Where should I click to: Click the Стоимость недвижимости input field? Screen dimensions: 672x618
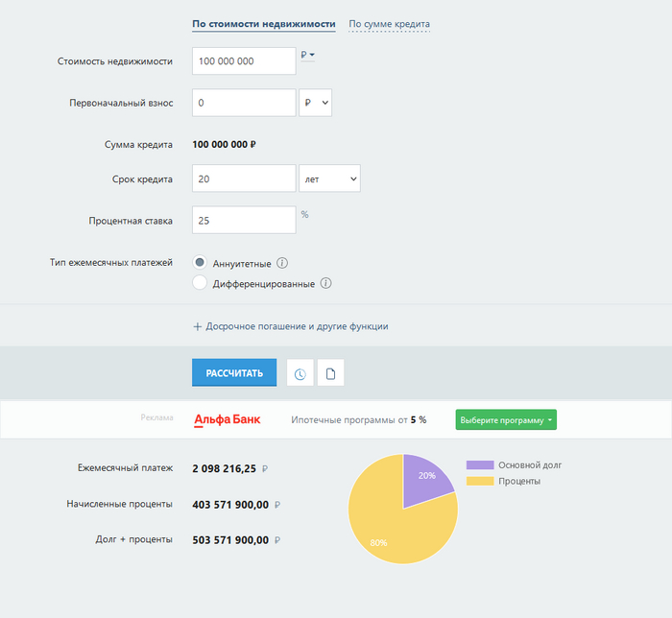click(x=244, y=61)
